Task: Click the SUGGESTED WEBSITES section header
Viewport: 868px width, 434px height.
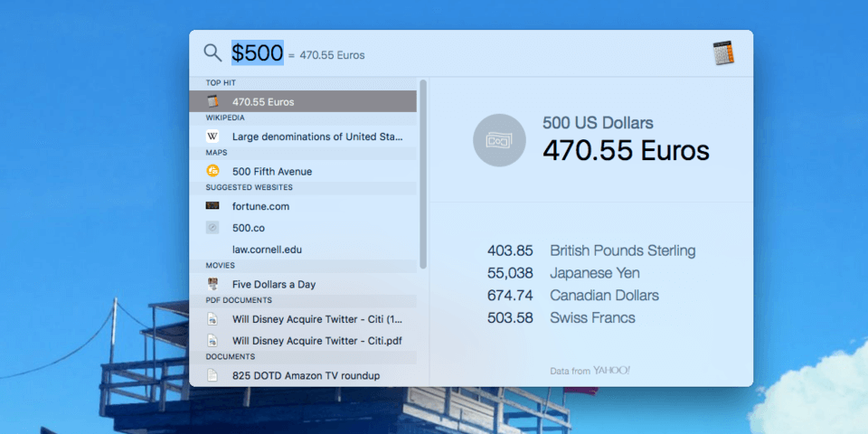Action: coord(250,188)
